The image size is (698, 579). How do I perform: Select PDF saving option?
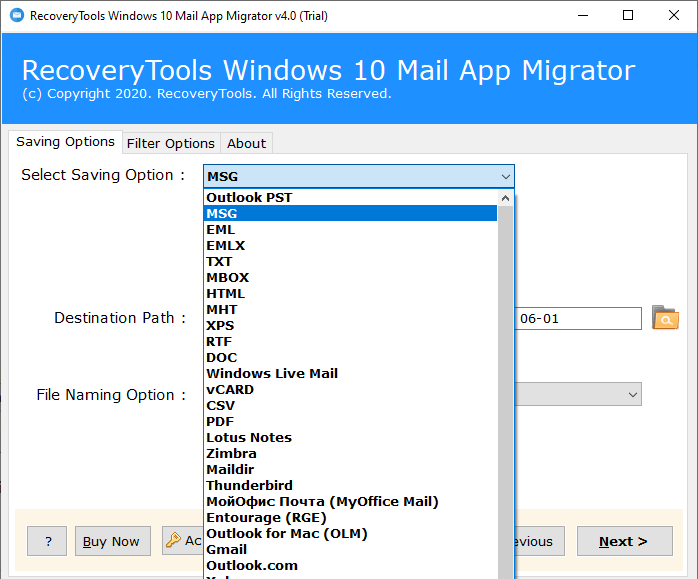click(350, 421)
